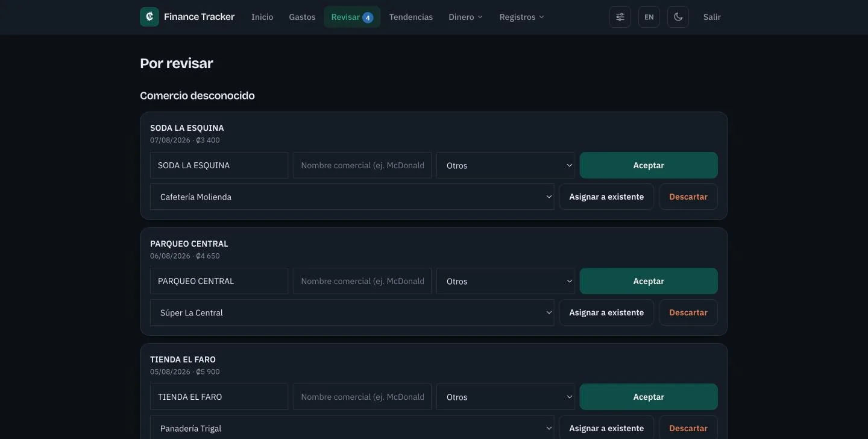Assign SODA LA ESQUINA to existing merchant
Image resolution: width=868 pixels, height=439 pixels.
tap(606, 197)
